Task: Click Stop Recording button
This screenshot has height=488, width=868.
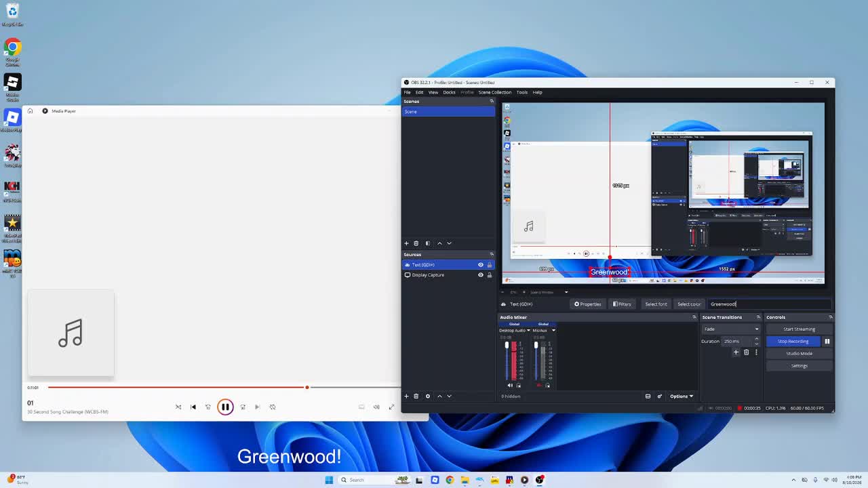Action: click(793, 342)
